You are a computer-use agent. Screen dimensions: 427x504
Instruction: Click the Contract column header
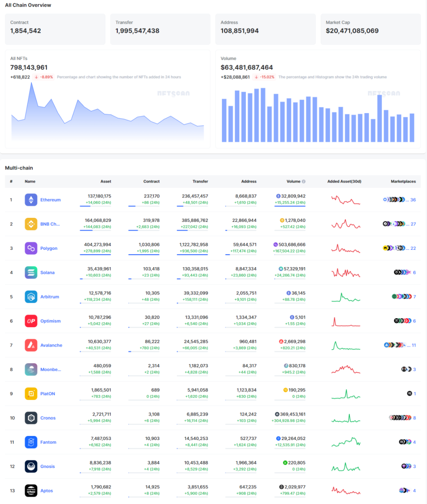click(x=151, y=181)
